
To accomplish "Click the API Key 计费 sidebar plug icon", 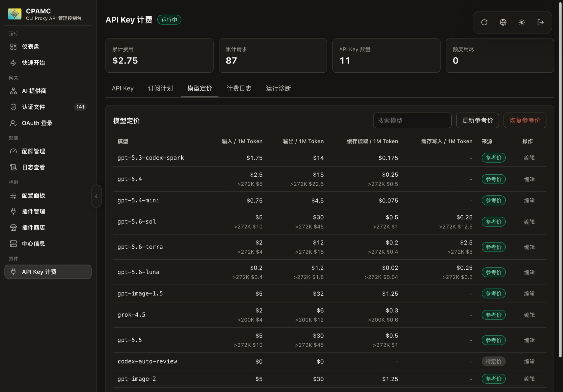I will (x=13, y=272).
